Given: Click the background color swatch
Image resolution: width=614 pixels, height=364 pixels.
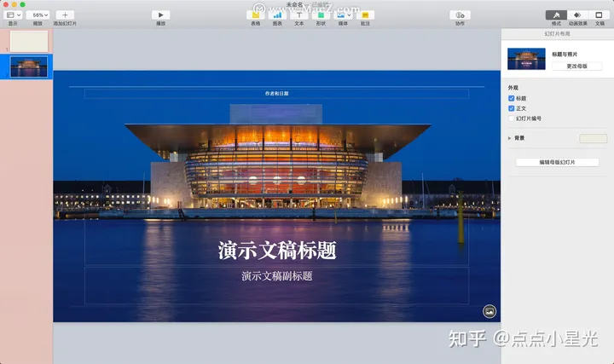Looking at the screenshot, I should point(594,138).
